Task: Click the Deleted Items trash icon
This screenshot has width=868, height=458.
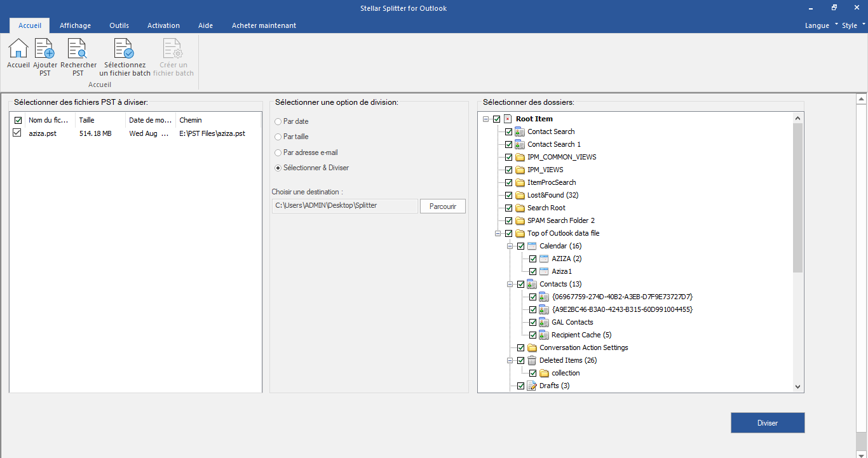Action: [x=532, y=360]
